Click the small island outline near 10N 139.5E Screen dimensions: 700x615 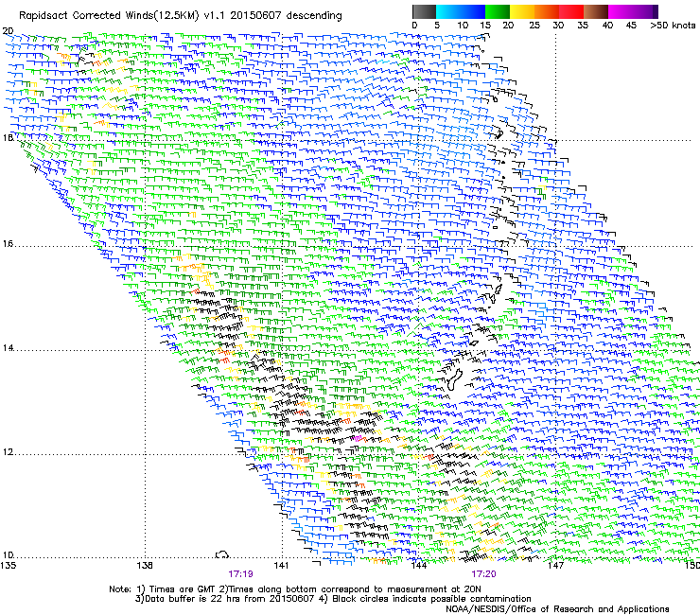(x=222, y=554)
